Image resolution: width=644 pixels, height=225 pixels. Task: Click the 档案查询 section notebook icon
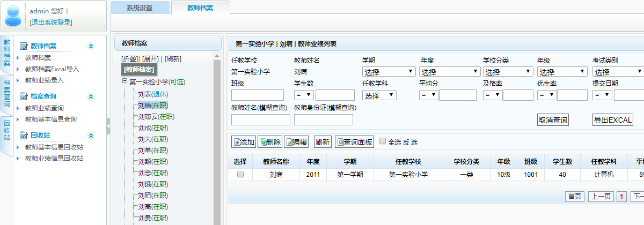click(23, 96)
